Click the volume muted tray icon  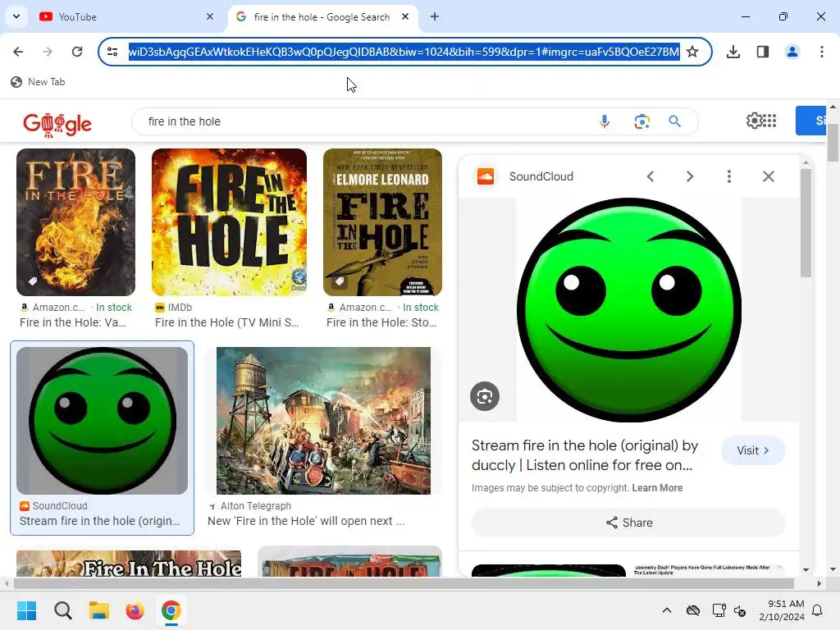741,610
